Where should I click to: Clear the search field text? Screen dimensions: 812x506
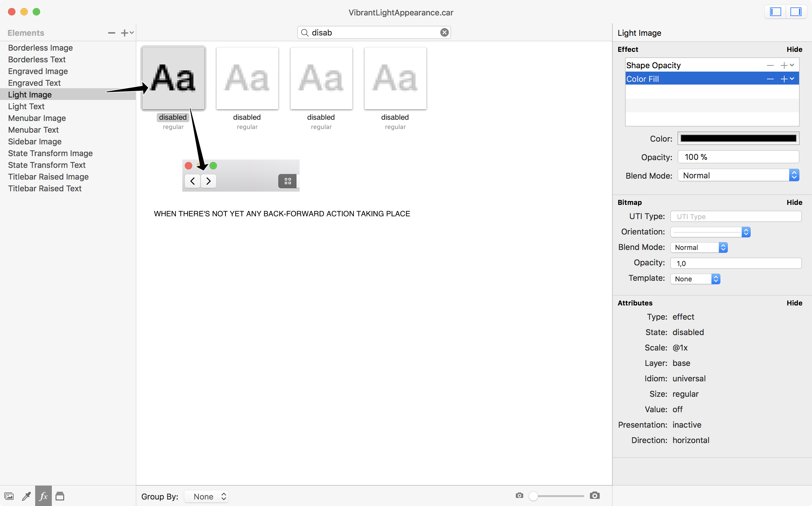click(444, 32)
